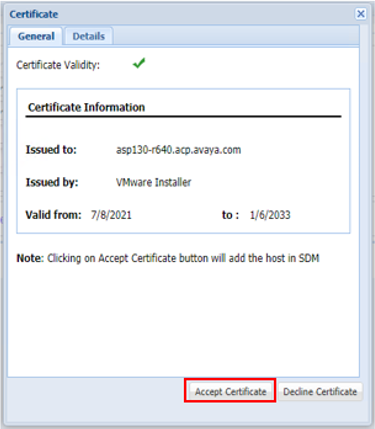The height and width of the screenshot is (429, 375).
Task: Switch to the General tab
Action: click(x=36, y=36)
